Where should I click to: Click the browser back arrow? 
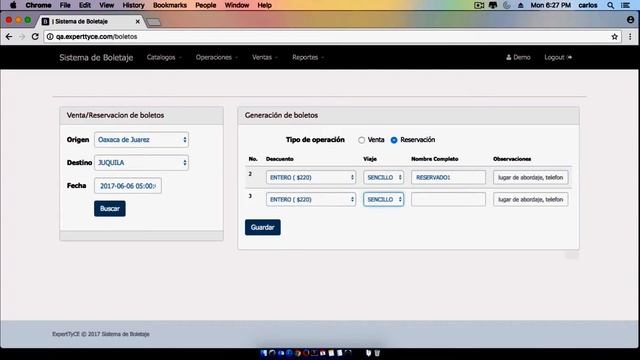tap(9, 37)
